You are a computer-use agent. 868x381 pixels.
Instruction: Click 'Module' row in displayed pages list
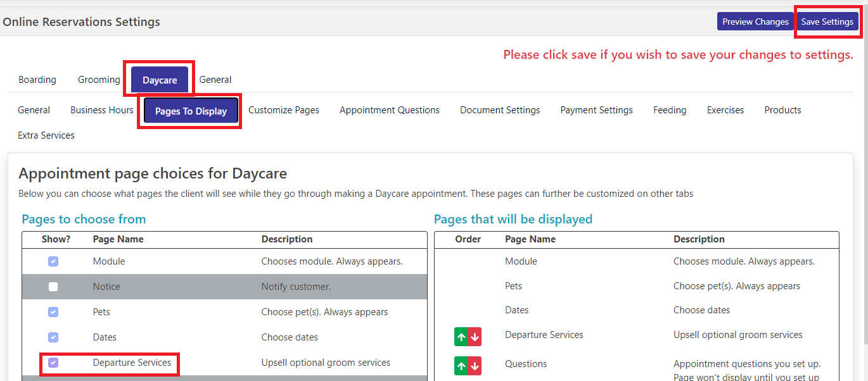click(637, 261)
